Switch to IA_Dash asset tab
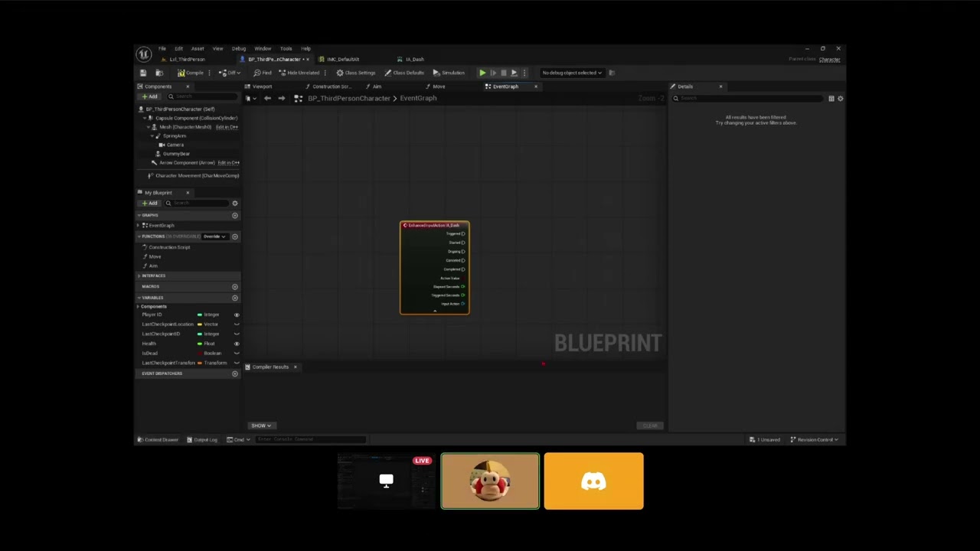The height and width of the screenshot is (551, 980). tap(414, 59)
